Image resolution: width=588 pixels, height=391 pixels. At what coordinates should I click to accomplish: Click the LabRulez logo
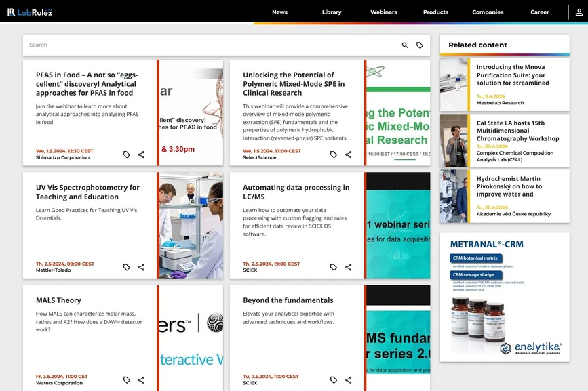(x=28, y=12)
